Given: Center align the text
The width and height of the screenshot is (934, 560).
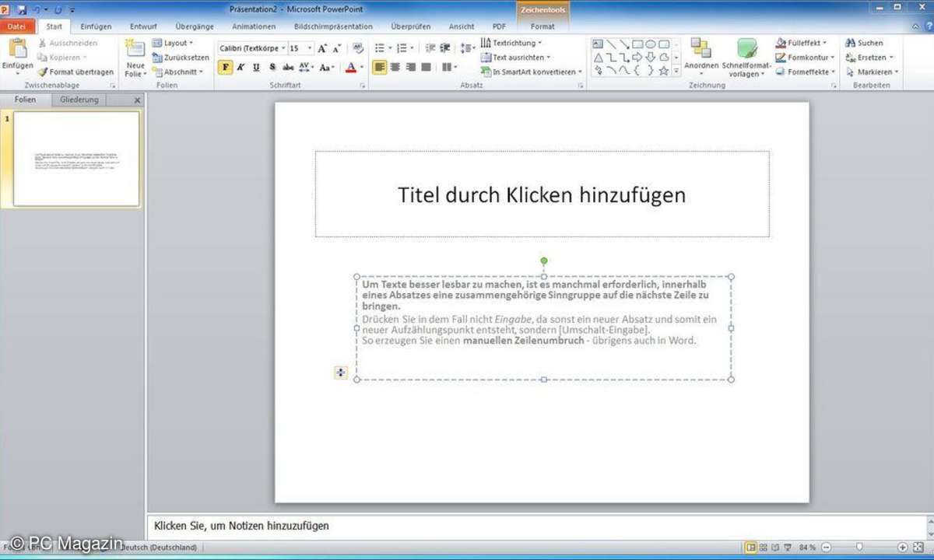Looking at the screenshot, I should pos(395,67).
